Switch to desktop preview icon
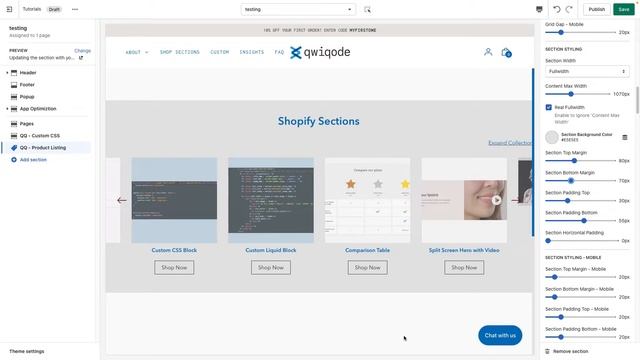The width and height of the screenshot is (640, 360). tap(539, 9)
